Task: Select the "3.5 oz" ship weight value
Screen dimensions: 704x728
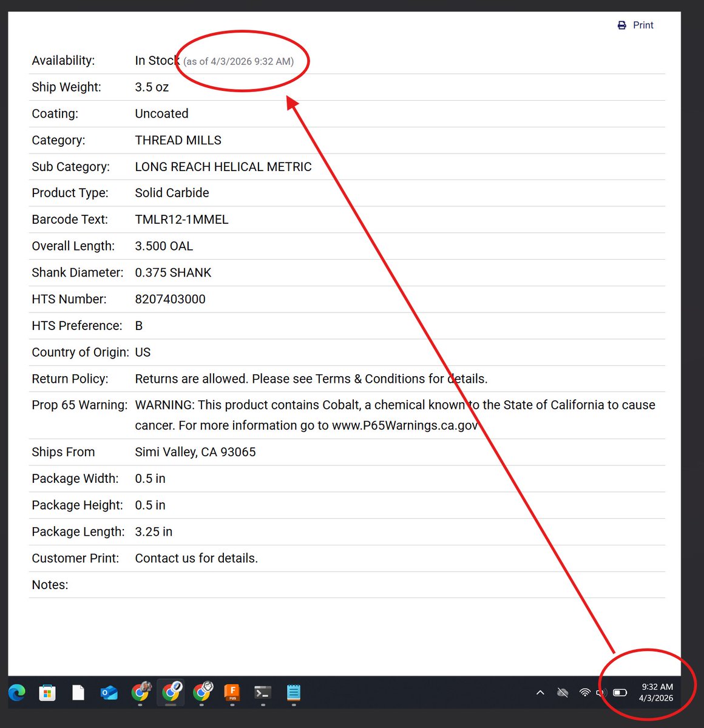Action: [x=152, y=87]
